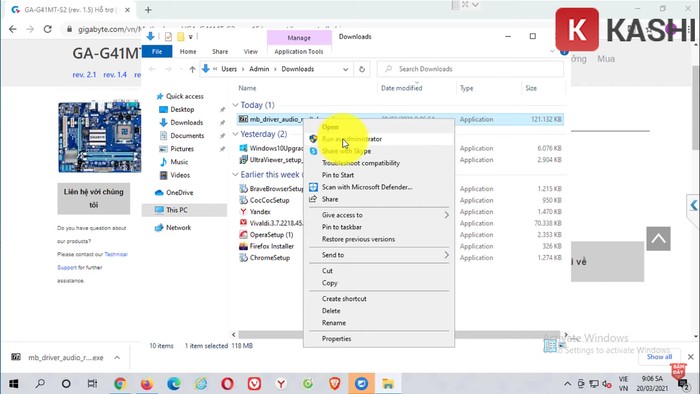Open a new Chrome tab

pyautogui.click(x=148, y=9)
